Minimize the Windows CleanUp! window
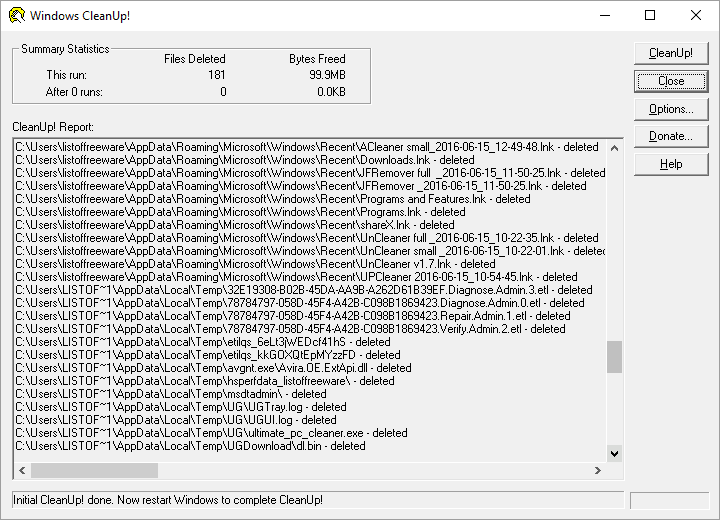The image size is (720, 520). tap(605, 15)
